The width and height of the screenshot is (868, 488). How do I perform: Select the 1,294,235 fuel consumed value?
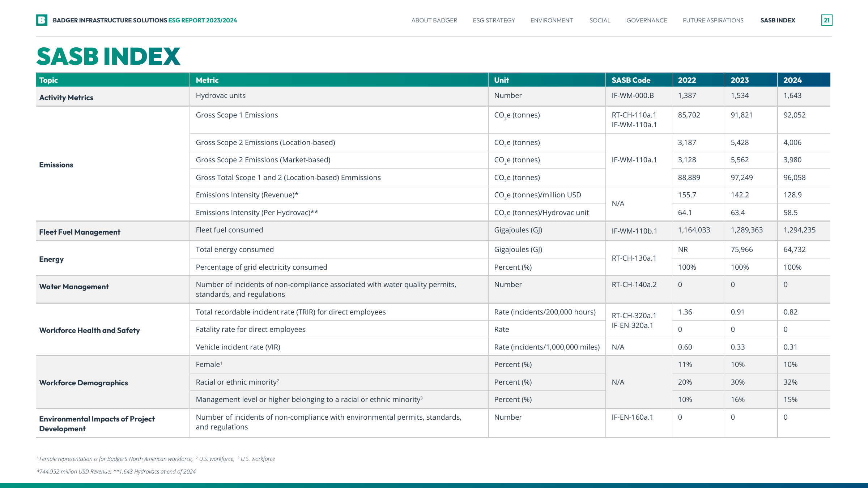[799, 230]
